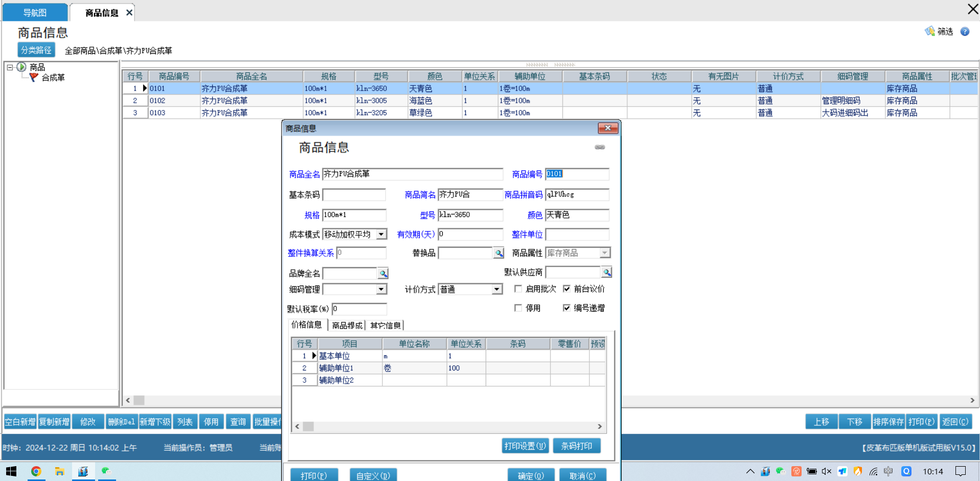Switch to the 商品提成 tab
Viewport: 980px width, 481px height.
click(x=347, y=325)
